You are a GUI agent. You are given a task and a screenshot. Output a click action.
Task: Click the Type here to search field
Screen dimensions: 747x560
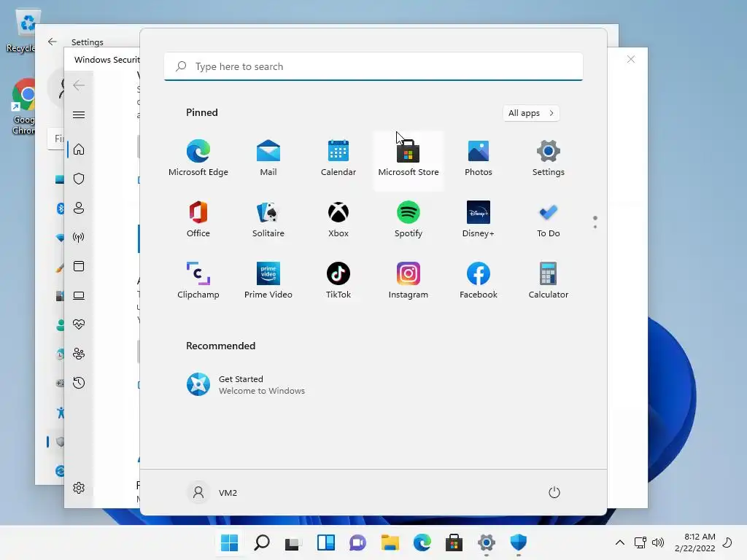point(373,66)
